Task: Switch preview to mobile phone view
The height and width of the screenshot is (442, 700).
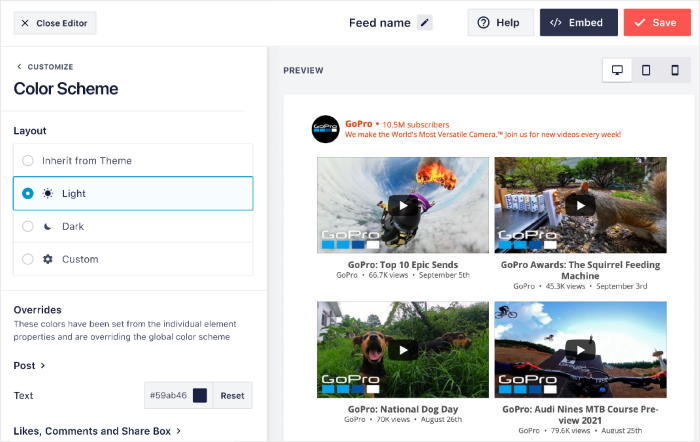Action: tap(675, 70)
